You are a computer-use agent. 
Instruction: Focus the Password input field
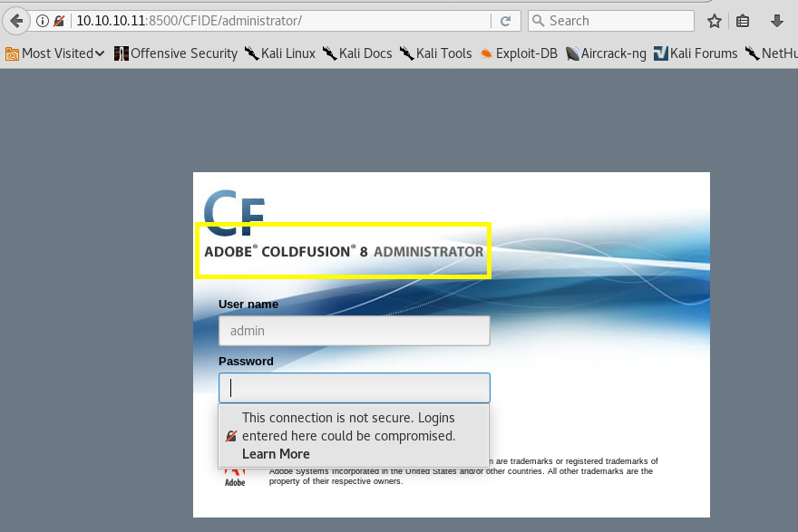354,388
